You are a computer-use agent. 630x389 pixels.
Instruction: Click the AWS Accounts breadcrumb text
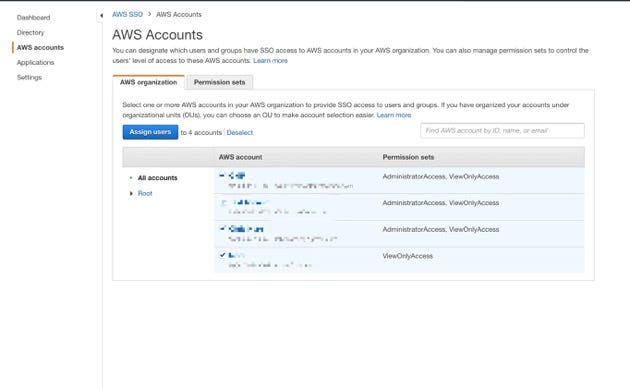(179, 14)
